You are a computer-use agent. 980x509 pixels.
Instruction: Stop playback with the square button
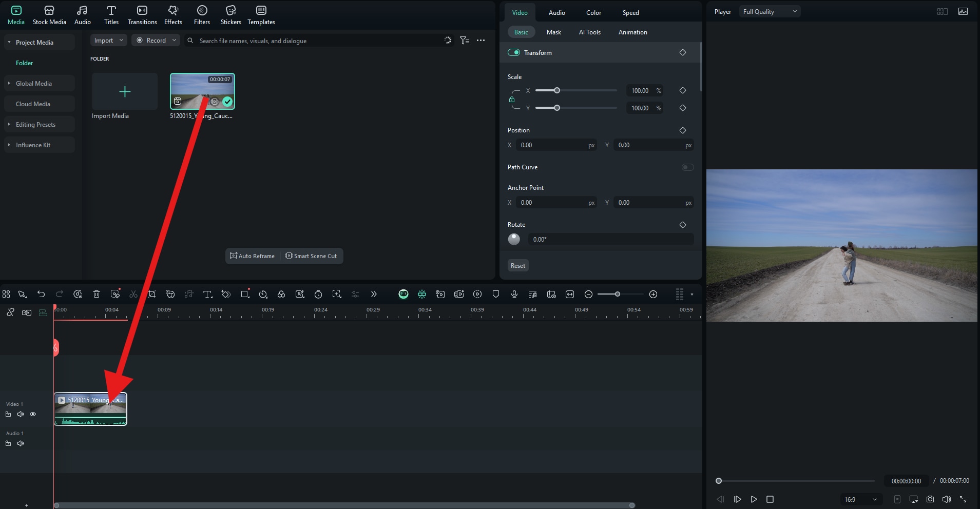click(x=770, y=499)
